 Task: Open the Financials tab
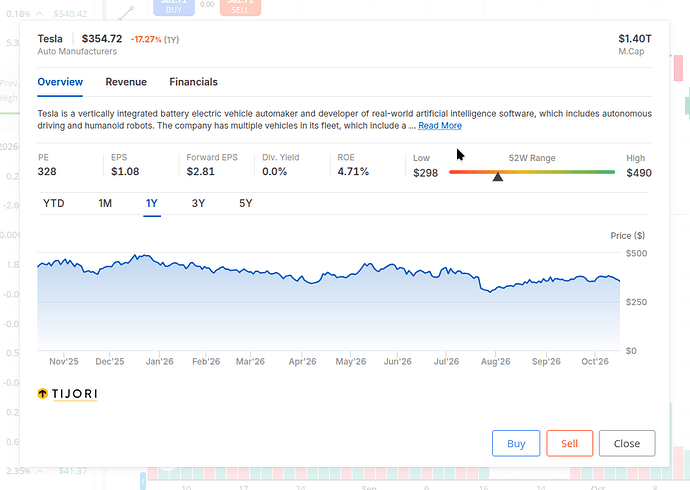click(x=193, y=82)
